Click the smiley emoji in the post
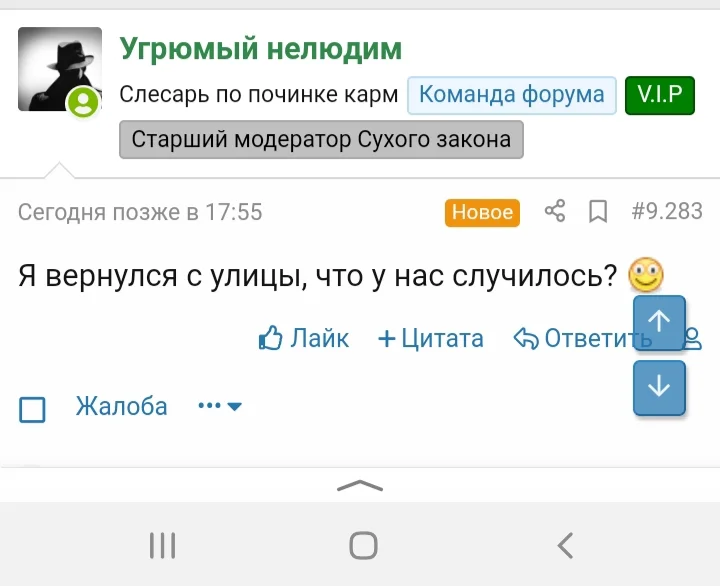 point(646,275)
